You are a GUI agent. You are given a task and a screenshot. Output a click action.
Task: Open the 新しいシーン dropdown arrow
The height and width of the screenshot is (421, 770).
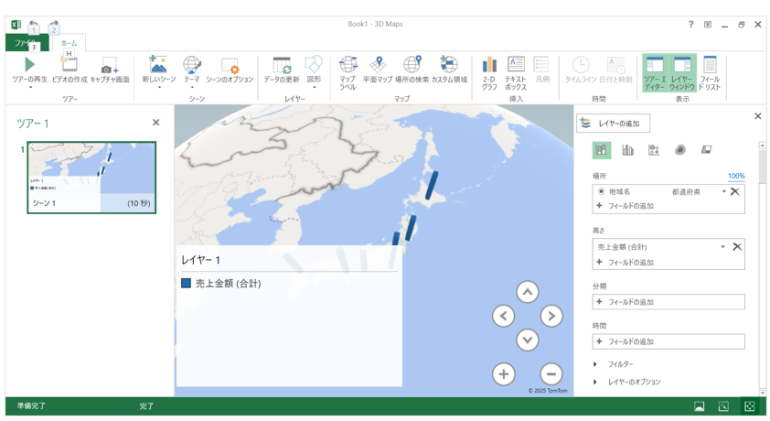tap(159, 87)
